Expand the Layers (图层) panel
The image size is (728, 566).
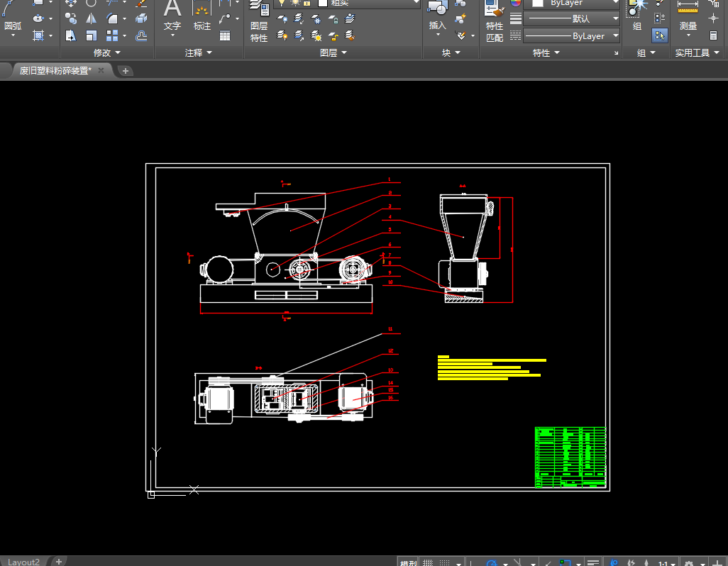[333, 53]
